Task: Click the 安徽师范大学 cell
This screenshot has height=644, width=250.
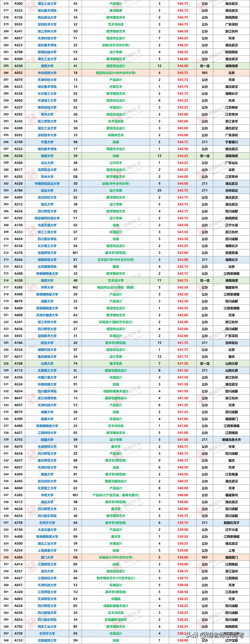Action: pos(47,253)
